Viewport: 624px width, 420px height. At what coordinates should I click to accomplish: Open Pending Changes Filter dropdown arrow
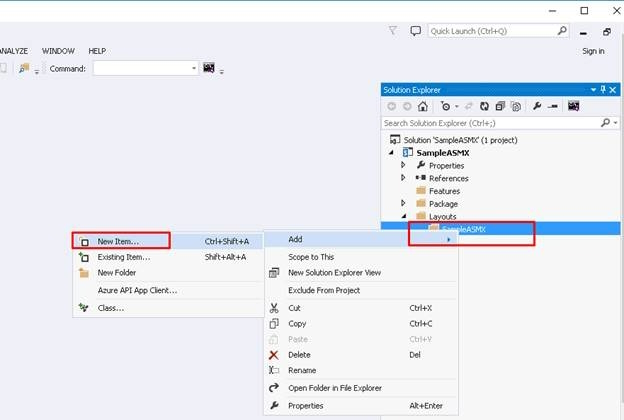coord(456,106)
